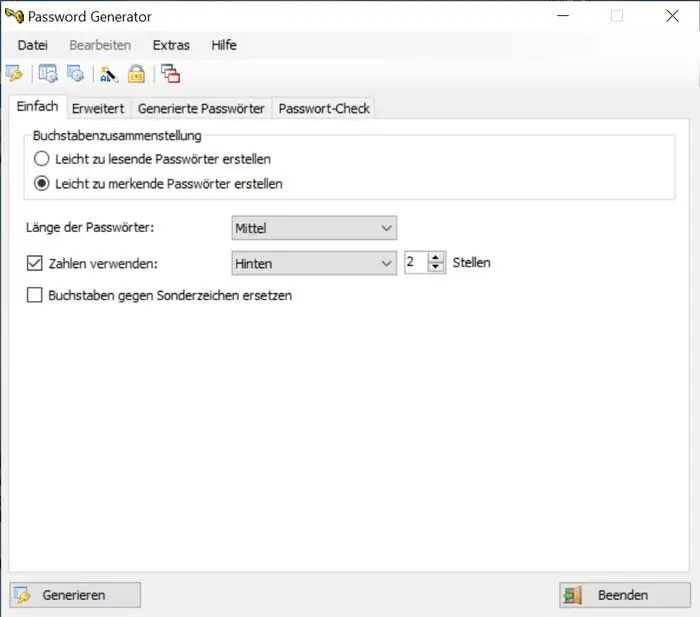Image resolution: width=700 pixels, height=617 pixels.
Task: Minimize the Password Generator window
Action: click(x=563, y=16)
